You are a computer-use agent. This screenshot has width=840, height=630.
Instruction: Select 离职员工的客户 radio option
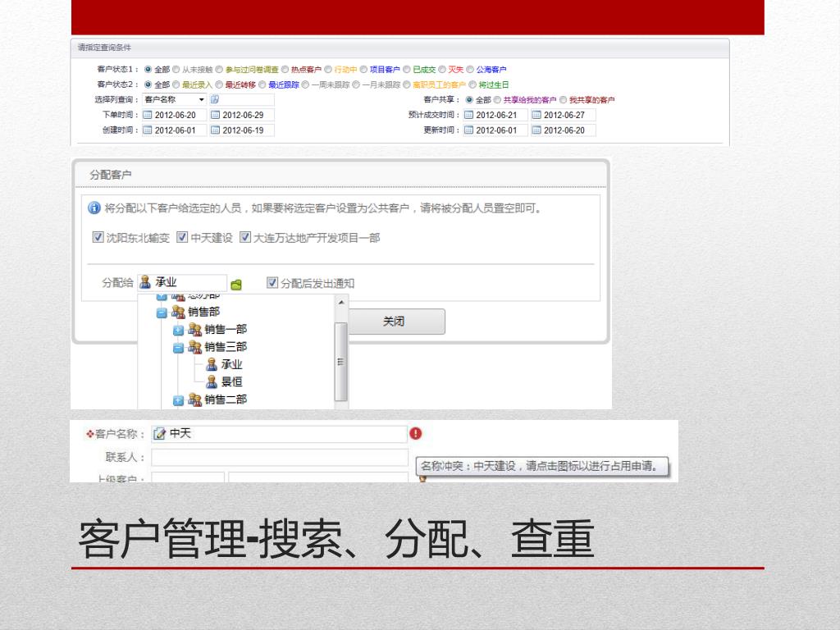tap(407, 84)
